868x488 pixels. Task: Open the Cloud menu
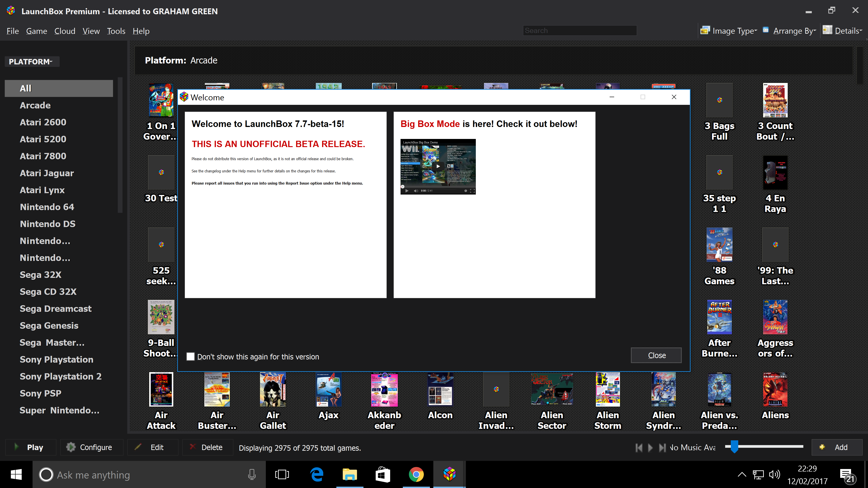click(x=65, y=31)
